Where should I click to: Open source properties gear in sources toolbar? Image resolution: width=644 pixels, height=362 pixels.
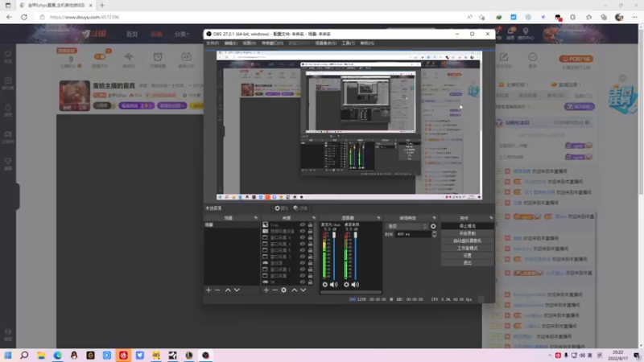point(284,290)
